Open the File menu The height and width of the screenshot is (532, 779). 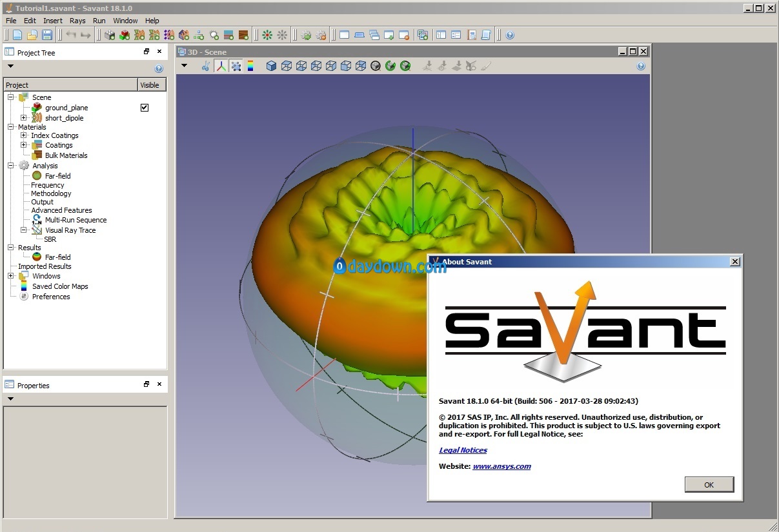click(x=12, y=21)
